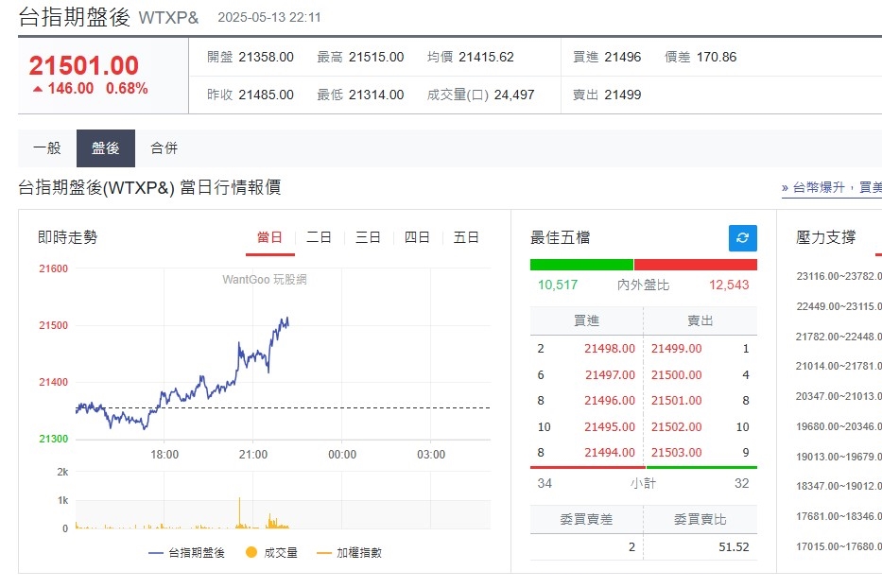The width and height of the screenshot is (882, 588).
Task: View the 四日 chart
Action: (x=417, y=237)
